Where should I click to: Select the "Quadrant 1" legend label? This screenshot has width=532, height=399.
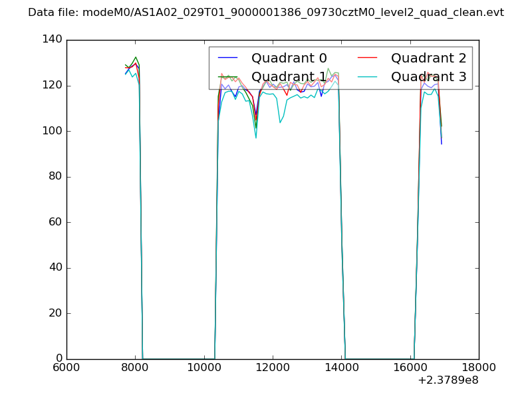coord(289,76)
